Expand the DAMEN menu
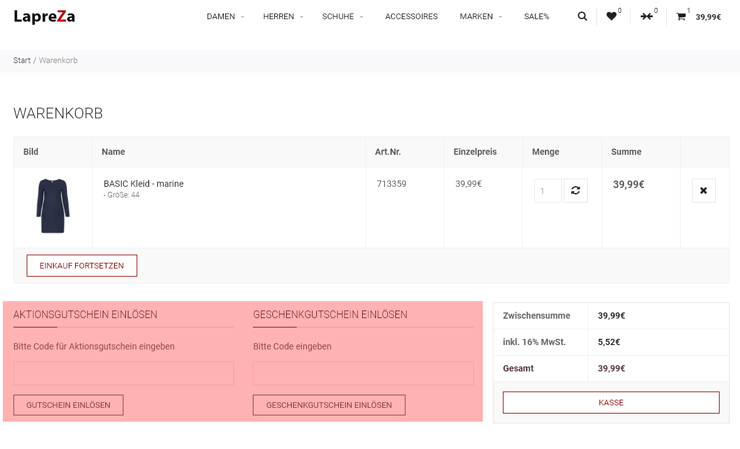This screenshot has height=449, width=740. click(225, 17)
